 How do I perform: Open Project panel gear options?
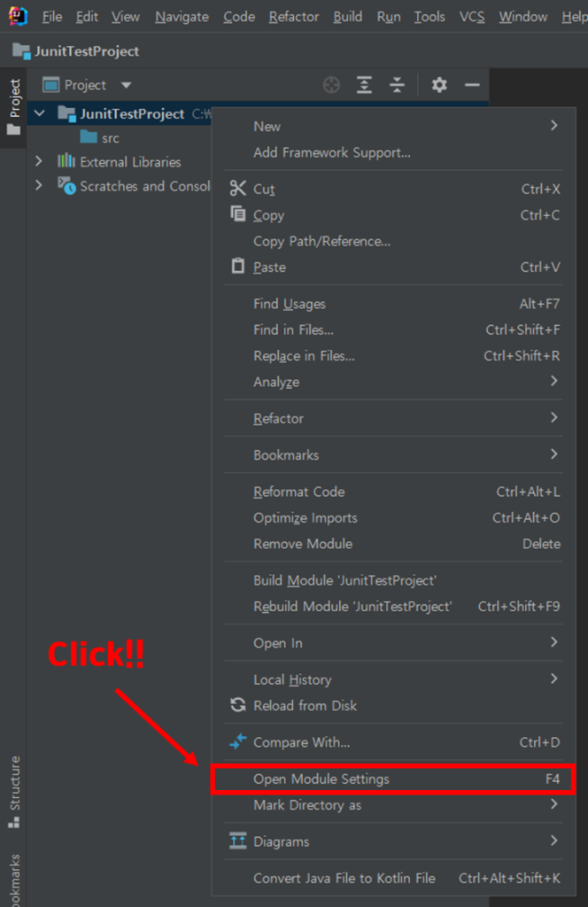click(439, 85)
